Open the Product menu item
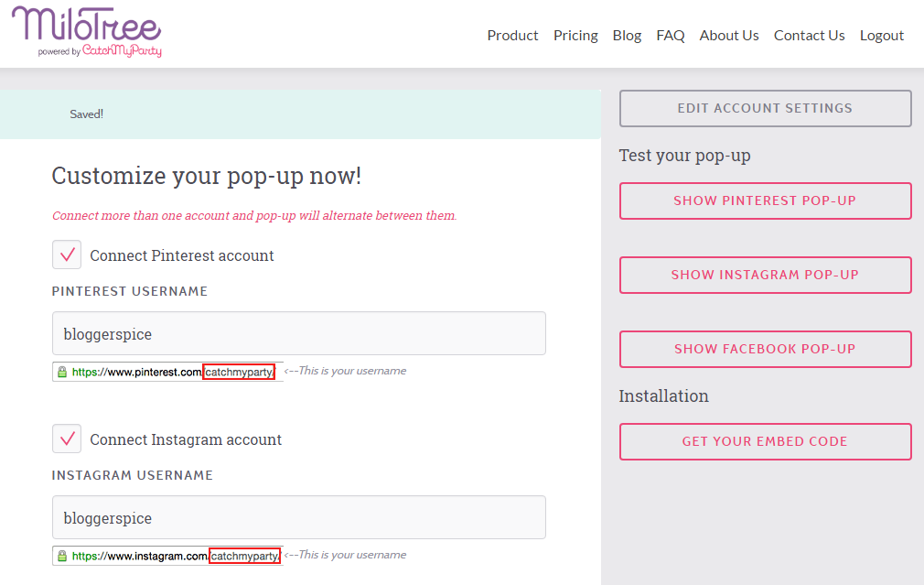The height and width of the screenshot is (585, 924). pyautogui.click(x=512, y=36)
